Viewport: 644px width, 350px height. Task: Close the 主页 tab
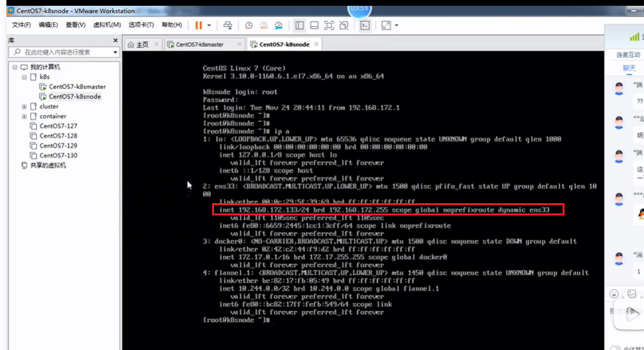[x=156, y=44]
